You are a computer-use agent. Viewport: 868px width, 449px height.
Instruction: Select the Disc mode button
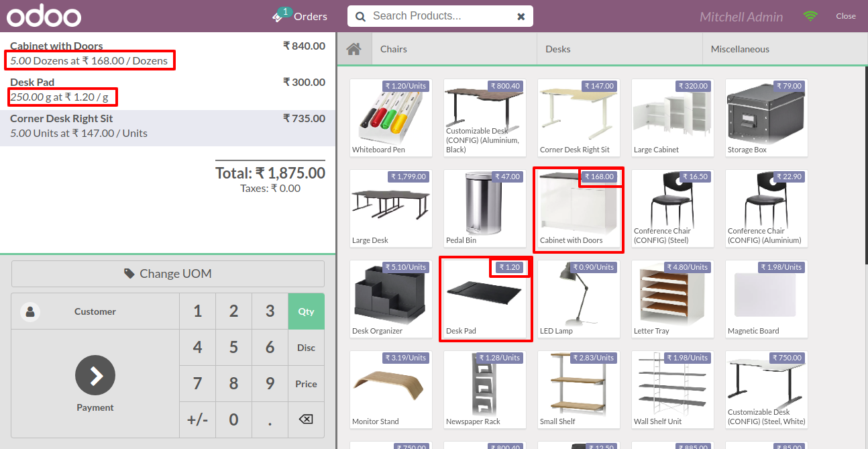(x=306, y=348)
